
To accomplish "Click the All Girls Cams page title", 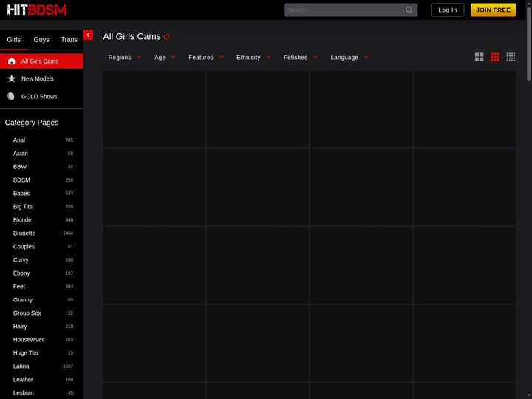I will (x=132, y=36).
